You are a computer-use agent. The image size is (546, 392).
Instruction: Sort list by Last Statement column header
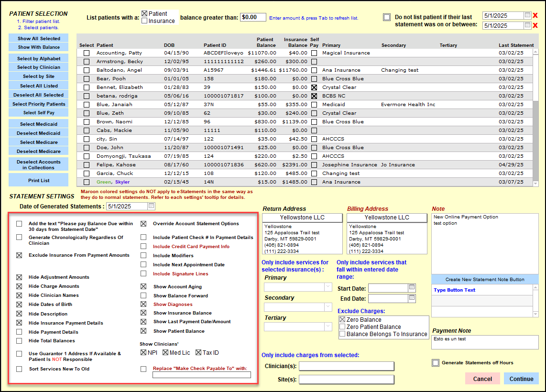tap(516, 45)
